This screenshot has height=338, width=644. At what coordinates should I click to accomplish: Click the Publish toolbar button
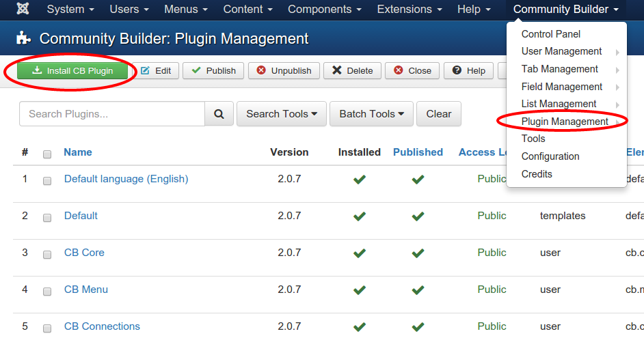click(213, 70)
